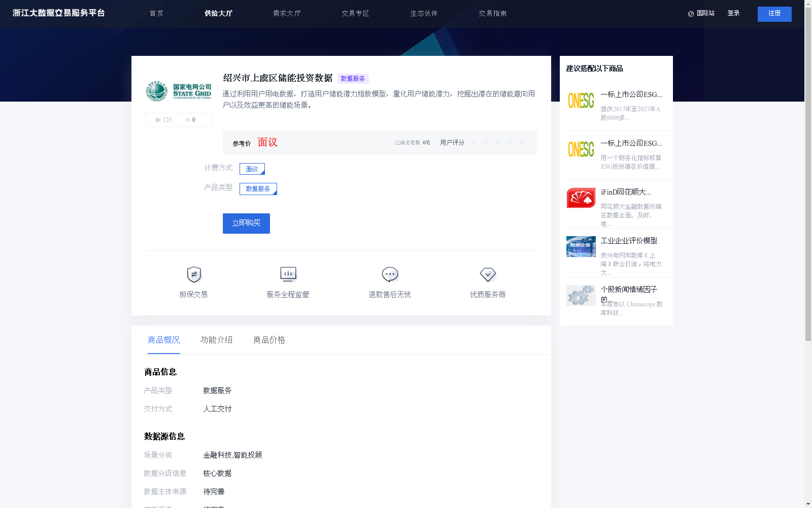Click the 浙江大数据交易服务平台 site logo

(x=58, y=13)
